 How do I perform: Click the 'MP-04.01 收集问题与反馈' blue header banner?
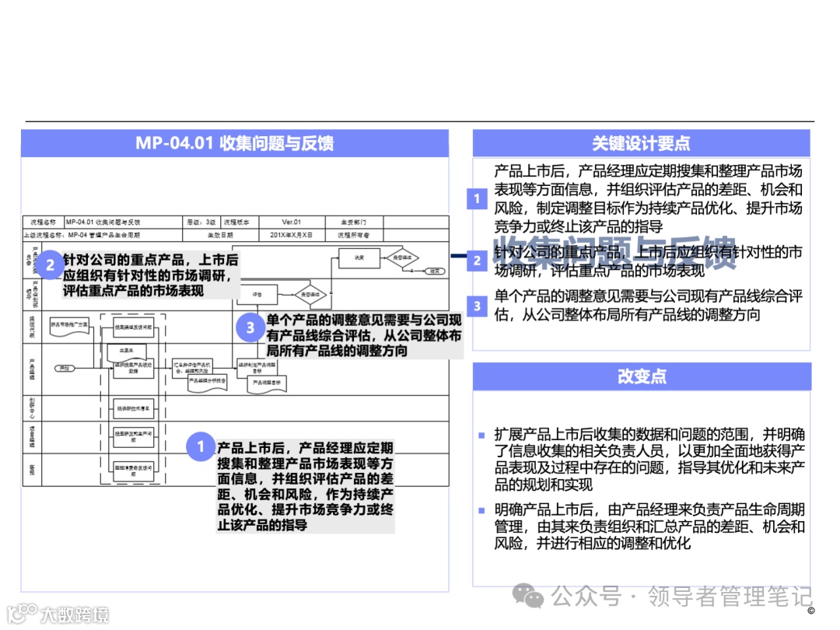pyautogui.click(x=235, y=144)
